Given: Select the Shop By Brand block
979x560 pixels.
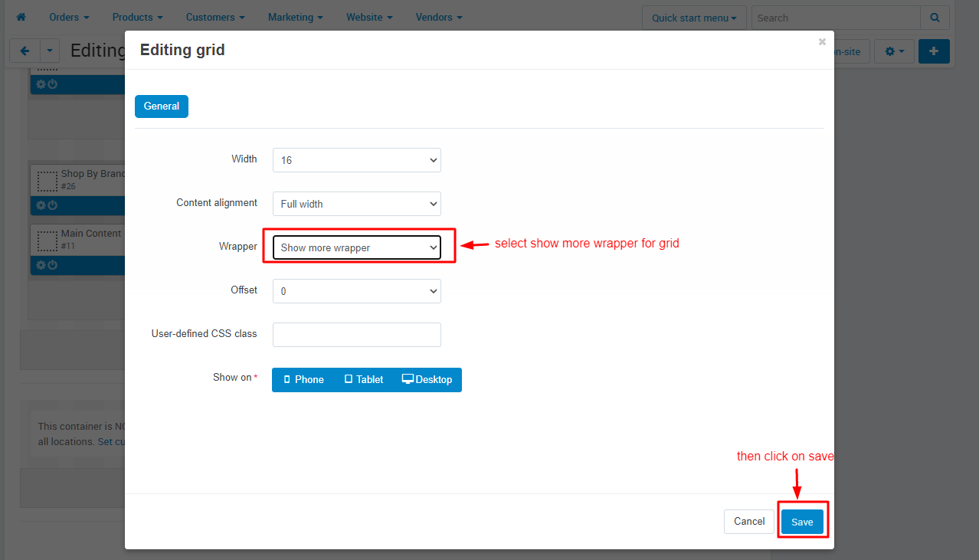Looking at the screenshot, I should 77,180.
